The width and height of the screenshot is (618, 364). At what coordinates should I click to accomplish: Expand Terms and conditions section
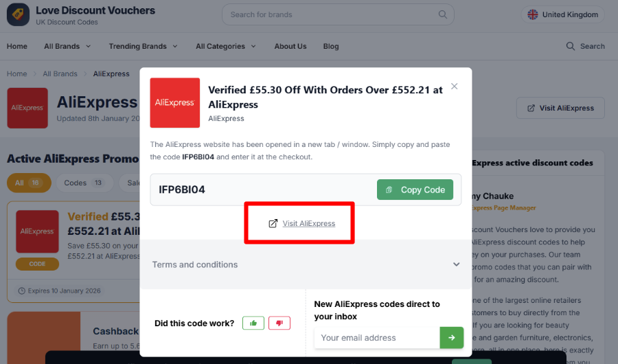306,264
